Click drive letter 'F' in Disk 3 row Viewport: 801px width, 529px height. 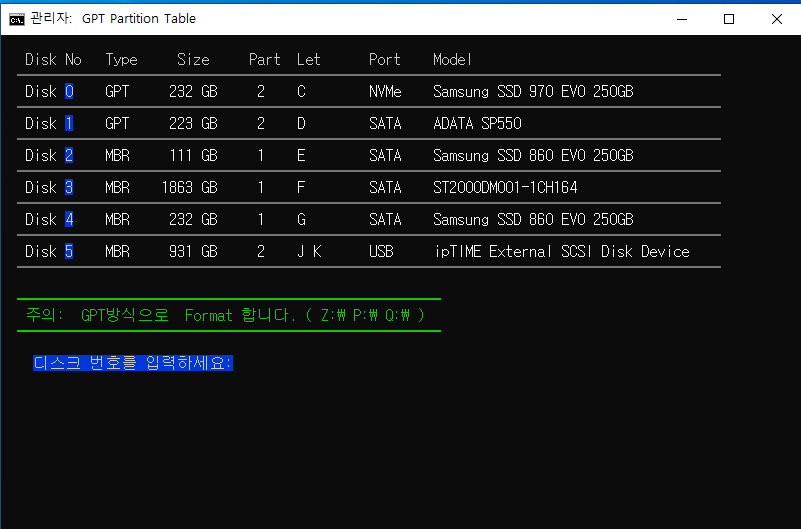[301, 187]
